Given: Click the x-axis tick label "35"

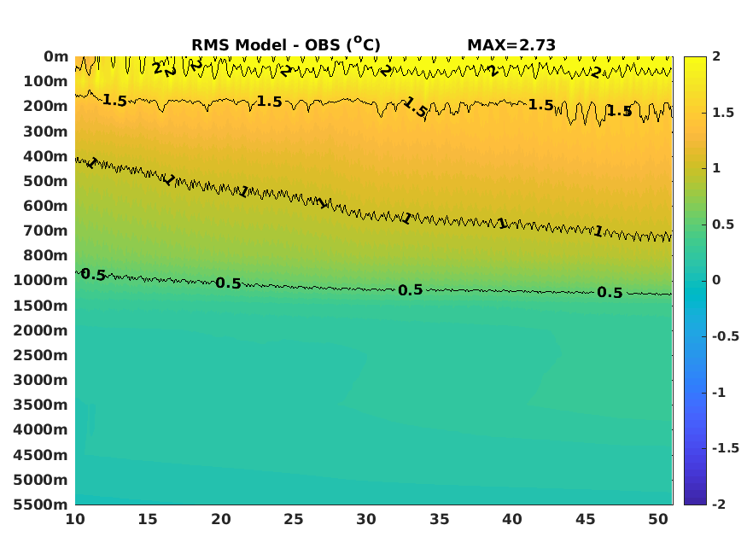Looking at the screenshot, I should tap(440, 519).
